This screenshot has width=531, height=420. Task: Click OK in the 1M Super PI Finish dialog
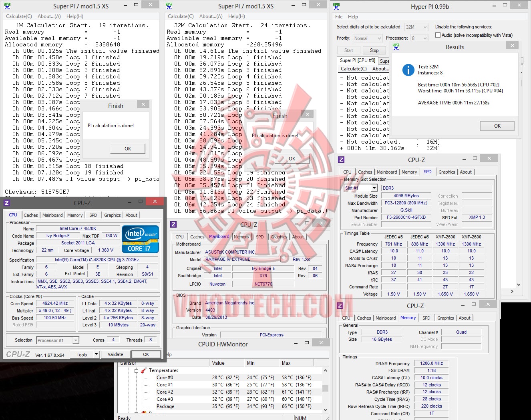click(128, 149)
